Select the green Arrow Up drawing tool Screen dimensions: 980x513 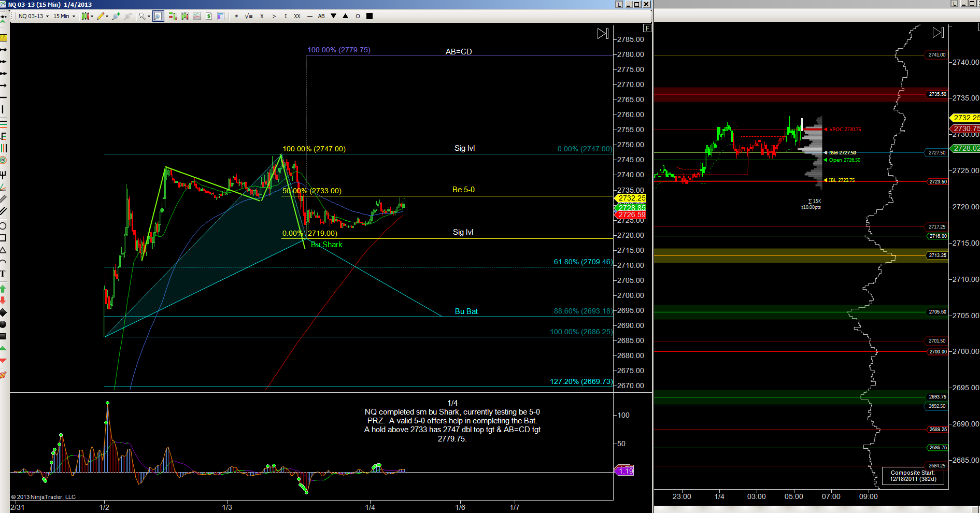(x=3, y=289)
